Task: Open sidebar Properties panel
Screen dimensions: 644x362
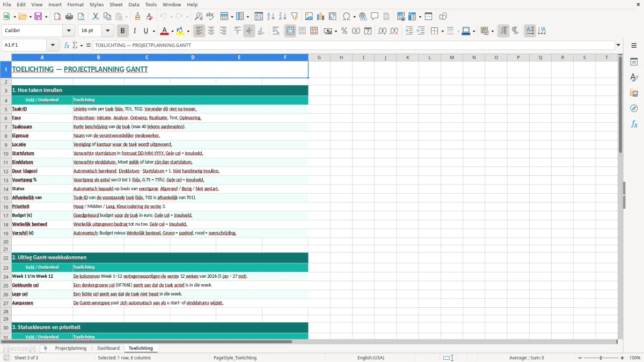Action: [634, 62]
